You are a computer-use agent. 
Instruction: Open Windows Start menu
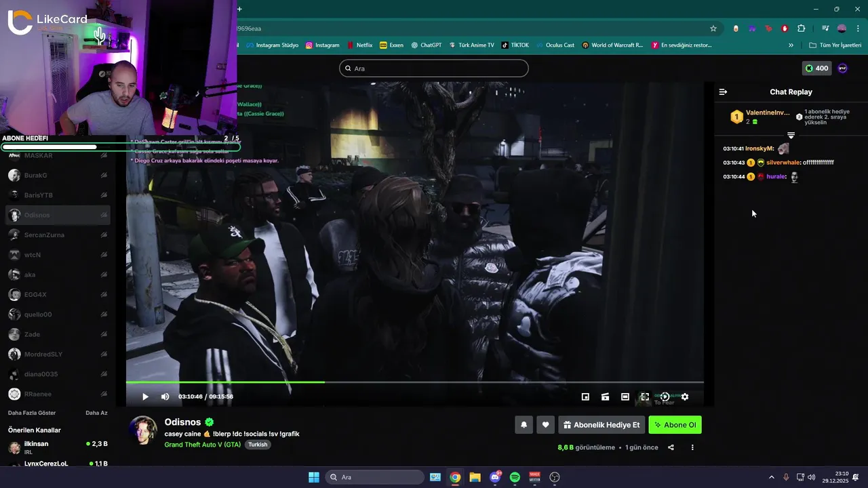click(314, 477)
